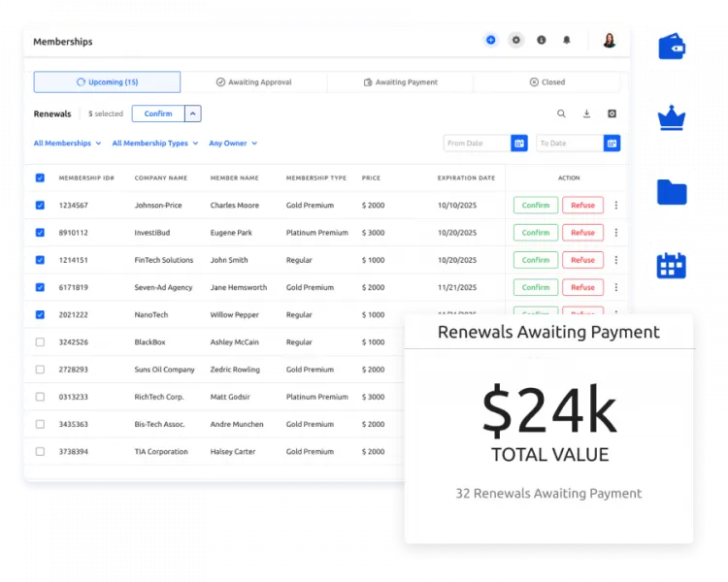Refuse renewal for John Smith
This screenshot has width=728, height=582.
click(x=582, y=260)
